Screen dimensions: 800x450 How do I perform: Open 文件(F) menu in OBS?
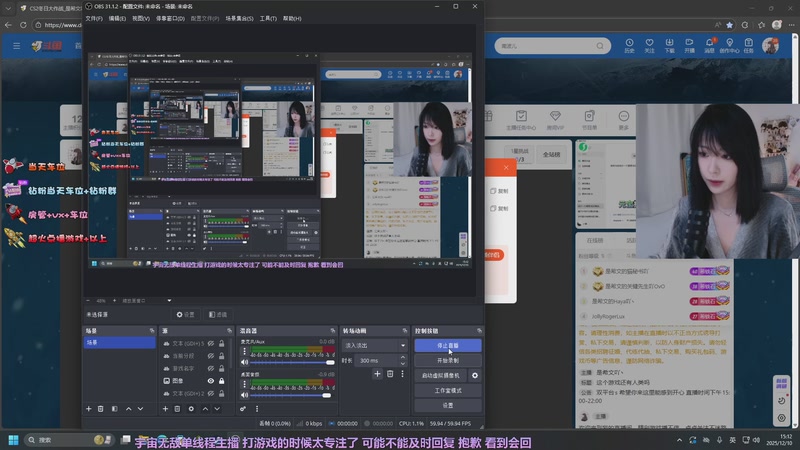pos(94,18)
